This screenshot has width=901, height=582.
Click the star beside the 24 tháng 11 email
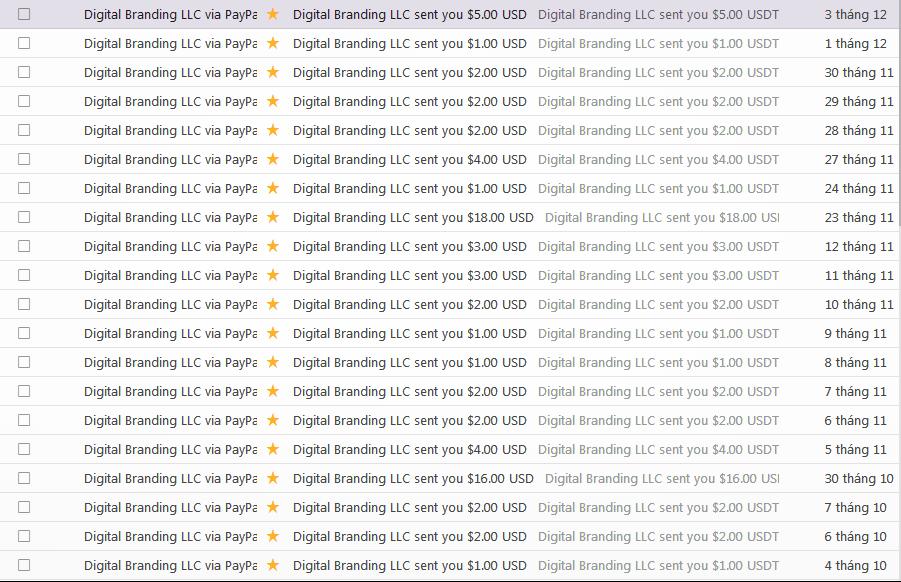(273, 188)
